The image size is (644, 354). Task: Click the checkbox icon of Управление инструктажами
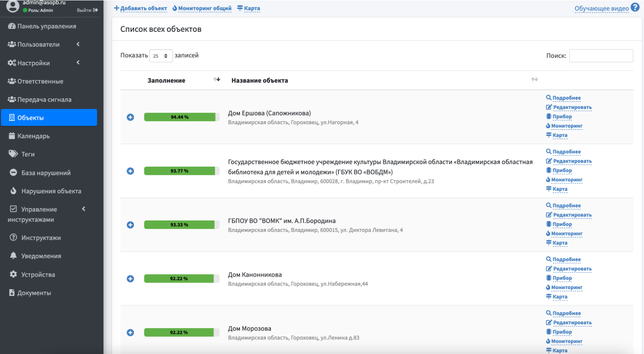point(13,209)
